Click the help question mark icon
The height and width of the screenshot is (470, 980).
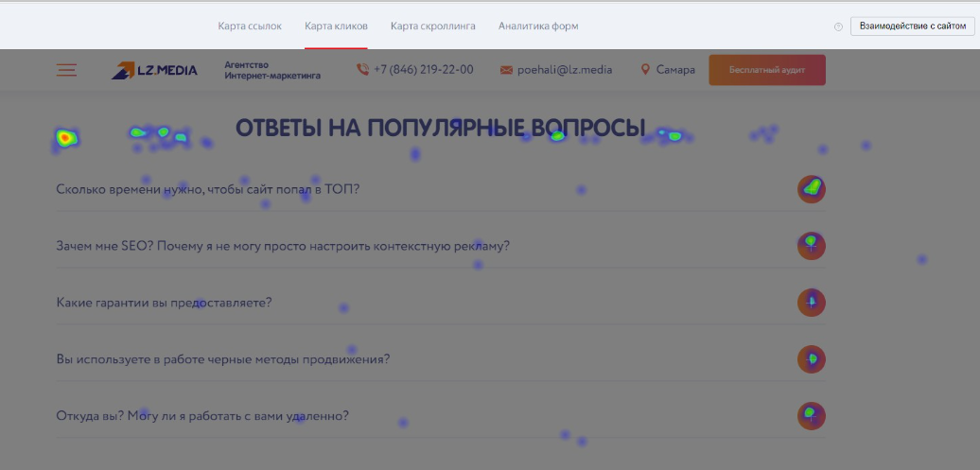838,26
